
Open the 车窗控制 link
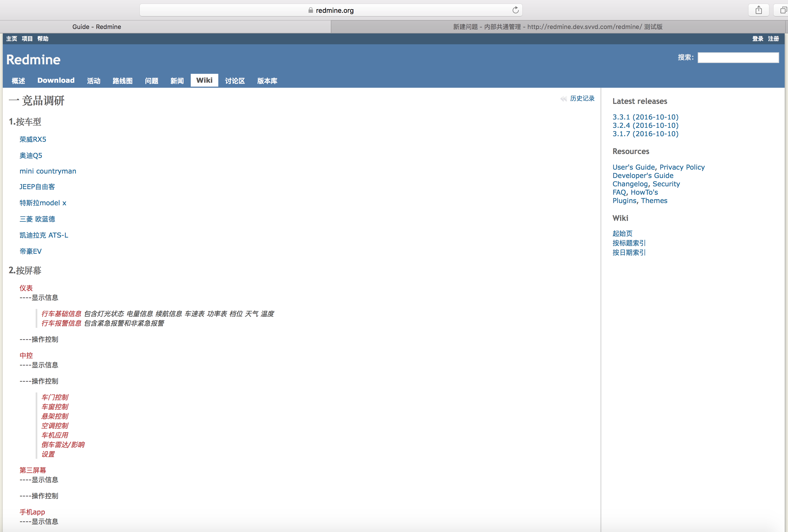point(55,407)
